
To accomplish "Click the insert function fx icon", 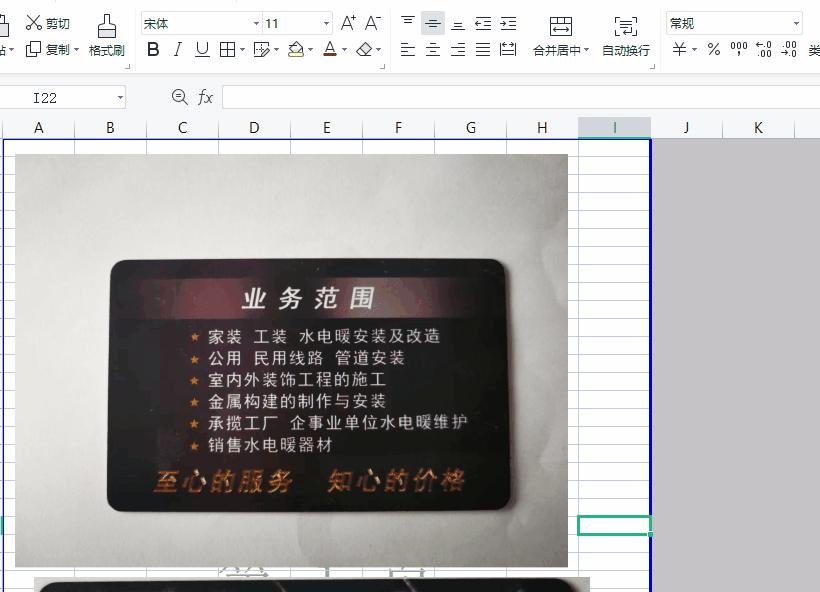I will 205,97.
